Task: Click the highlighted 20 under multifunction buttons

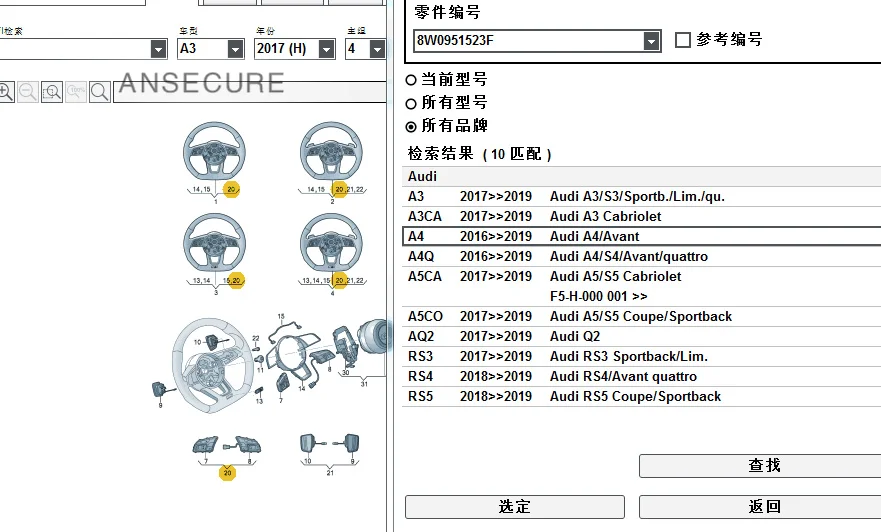Action: pyautogui.click(x=227, y=472)
